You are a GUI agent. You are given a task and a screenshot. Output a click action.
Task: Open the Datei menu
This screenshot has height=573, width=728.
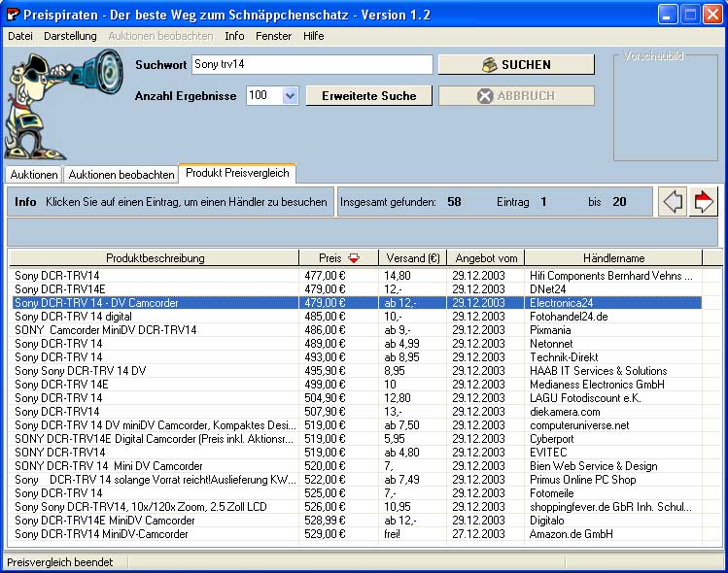pos(20,36)
